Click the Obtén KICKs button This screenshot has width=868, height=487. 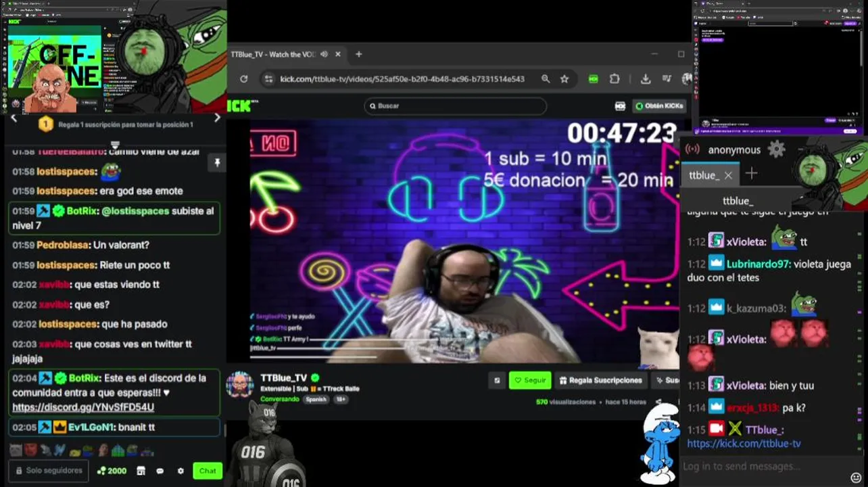coord(659,106)
